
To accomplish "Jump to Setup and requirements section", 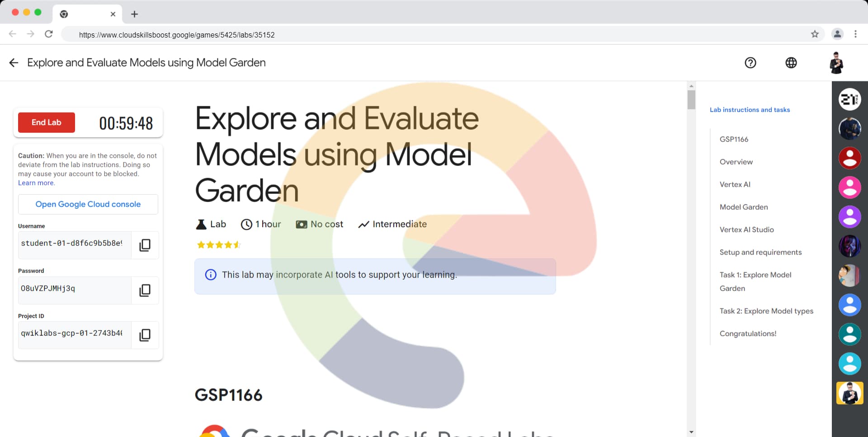I will click(x=760, y=252).
